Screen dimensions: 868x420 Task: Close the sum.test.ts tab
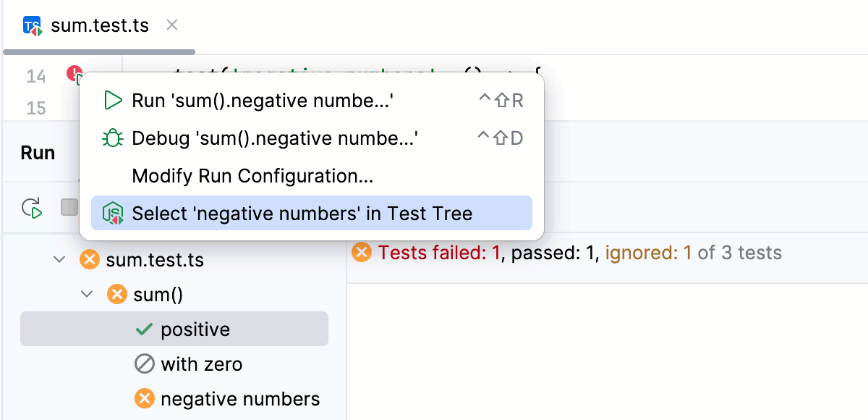click(171, 25)
